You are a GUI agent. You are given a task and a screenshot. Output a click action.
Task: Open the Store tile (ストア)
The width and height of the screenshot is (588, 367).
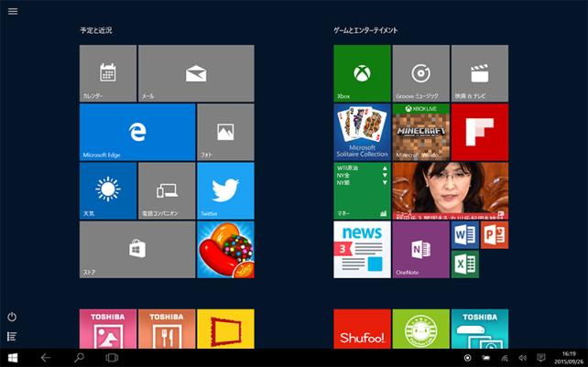[137, 250]
